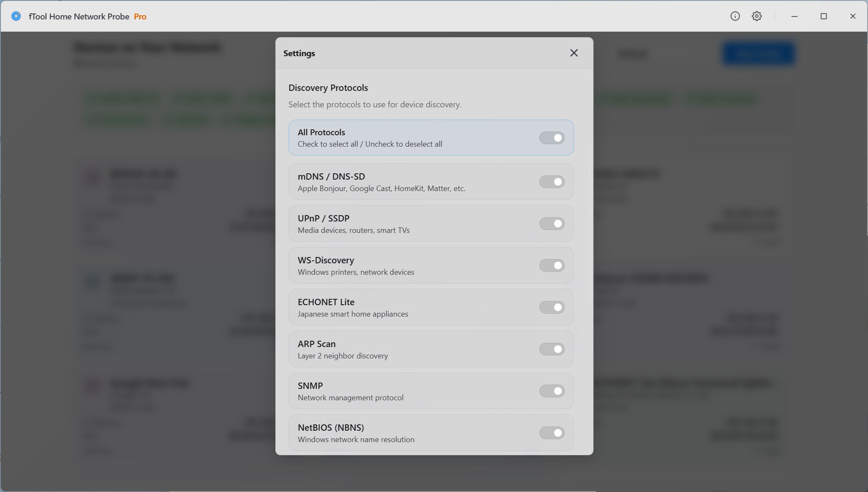Toggle the NetBIOS (NBNS) switch
868x492 pixels.
pos(552,433)
